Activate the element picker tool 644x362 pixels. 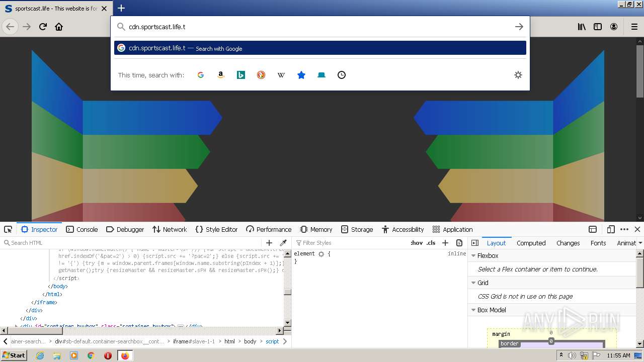8,229
